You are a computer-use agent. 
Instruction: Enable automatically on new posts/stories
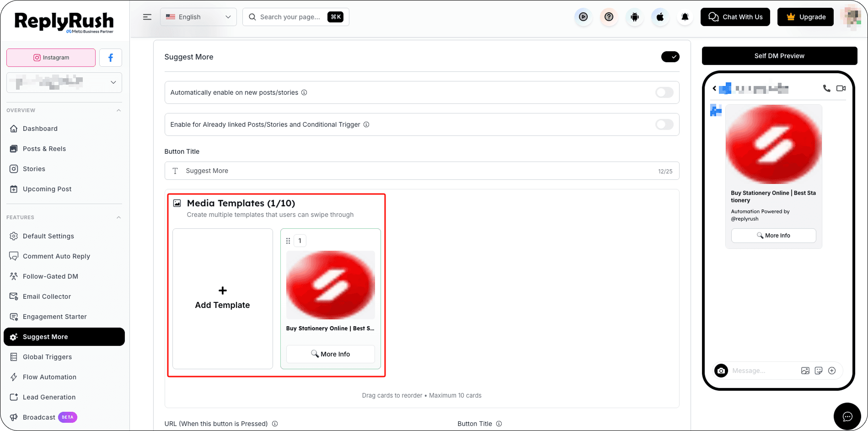point(664,92)
